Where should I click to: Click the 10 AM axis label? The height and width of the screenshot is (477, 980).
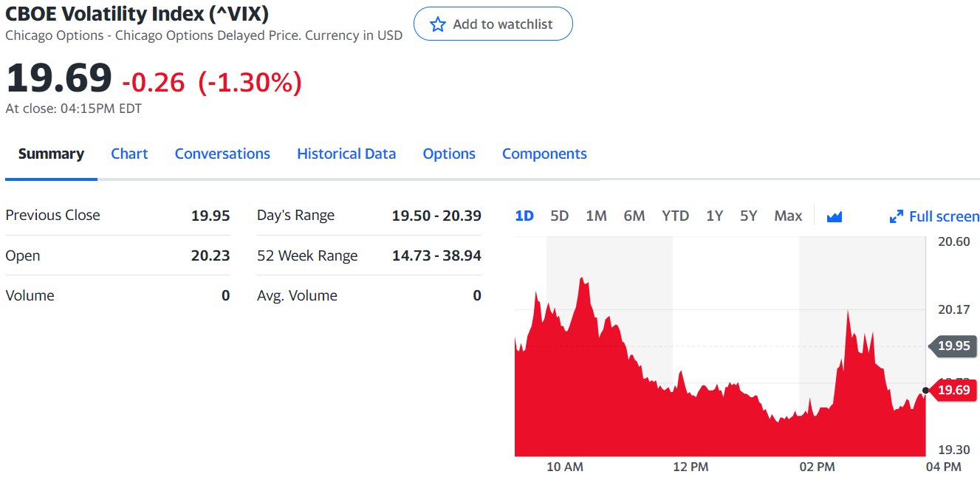coord(565,467)
